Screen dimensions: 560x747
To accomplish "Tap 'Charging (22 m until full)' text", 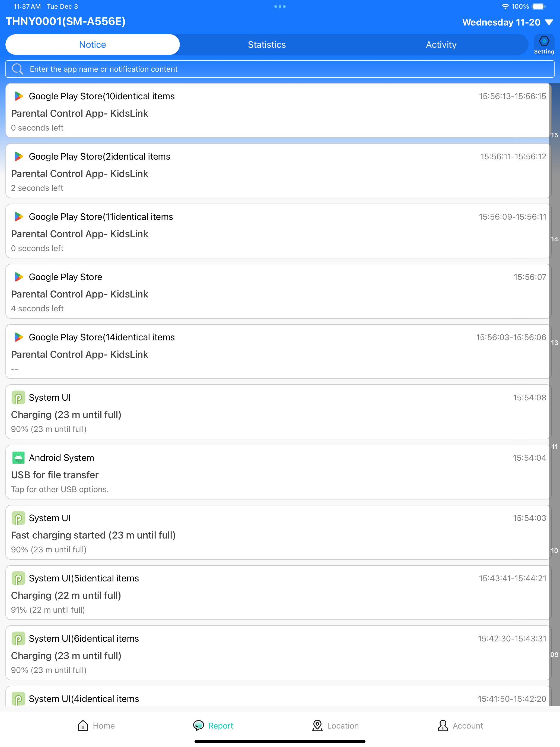I will click(66, 595).
